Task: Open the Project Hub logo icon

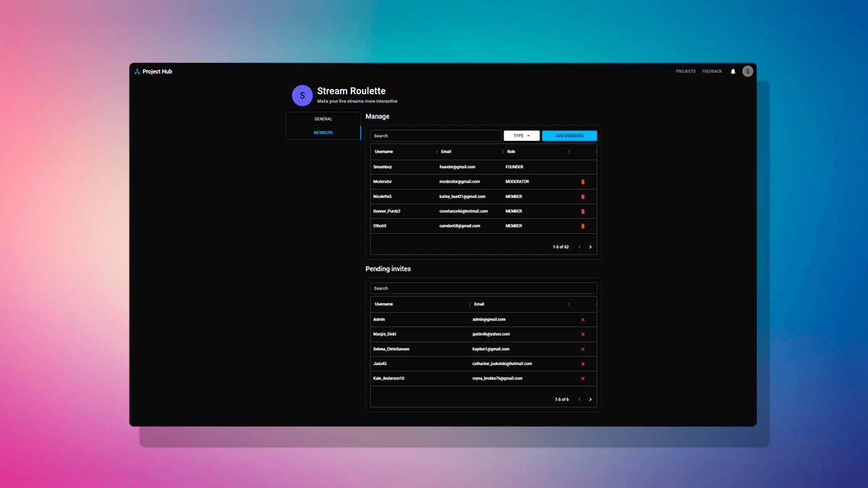Action: pyautogui.click(x=137, y=72)
